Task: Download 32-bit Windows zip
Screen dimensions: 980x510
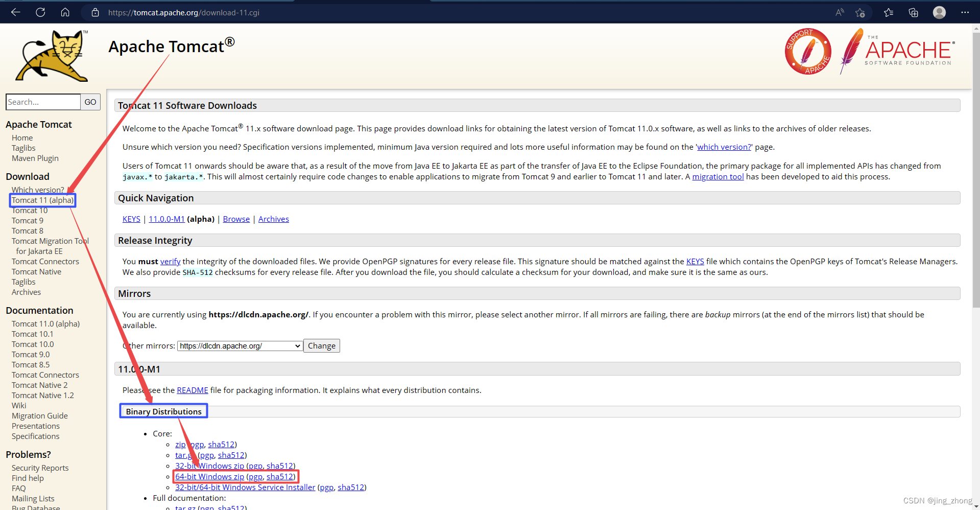Action: (209, 466)
